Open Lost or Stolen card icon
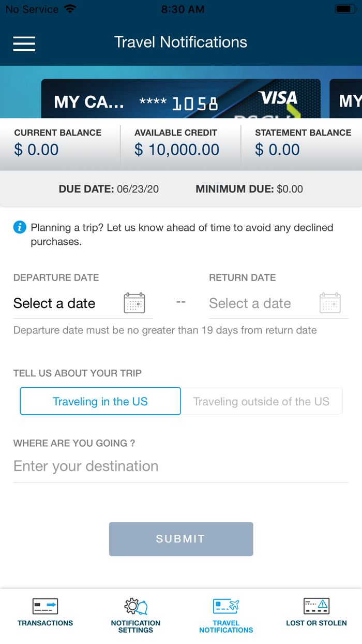362x644 pixels. [x=316, y=606]
